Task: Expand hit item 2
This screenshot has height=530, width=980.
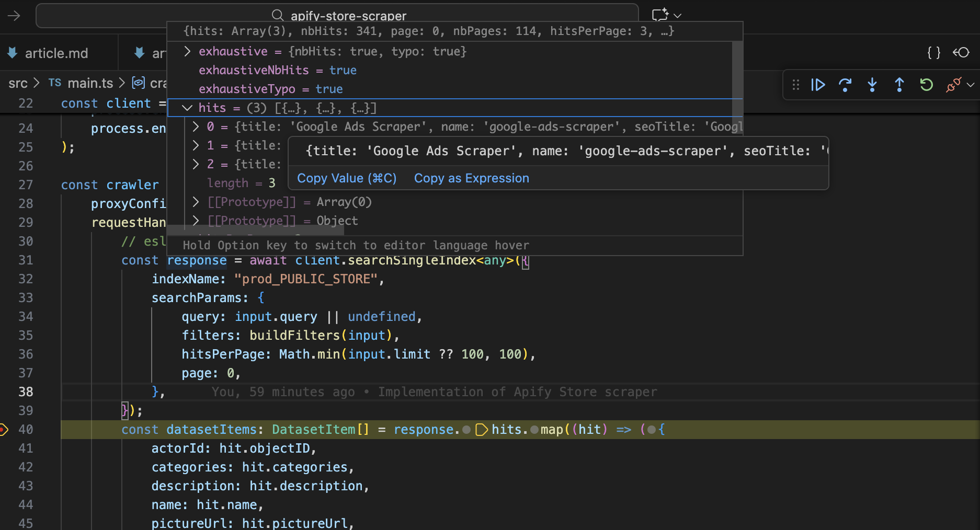Action: point(196,164)
